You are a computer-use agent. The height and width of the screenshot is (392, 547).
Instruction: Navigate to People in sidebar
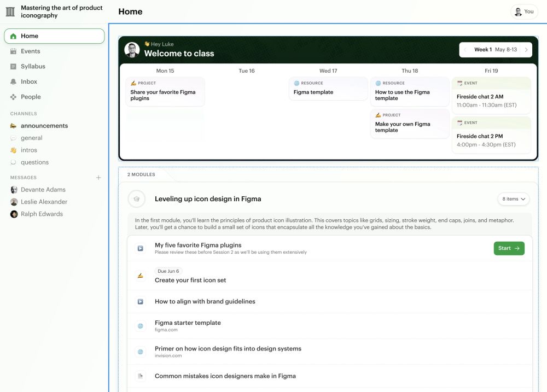point(54,97)
